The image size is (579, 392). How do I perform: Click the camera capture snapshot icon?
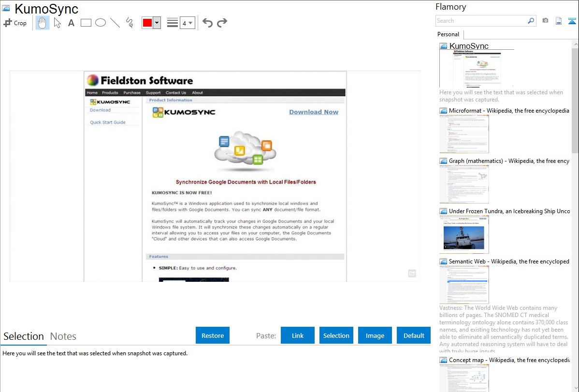[x=545, y=21]
